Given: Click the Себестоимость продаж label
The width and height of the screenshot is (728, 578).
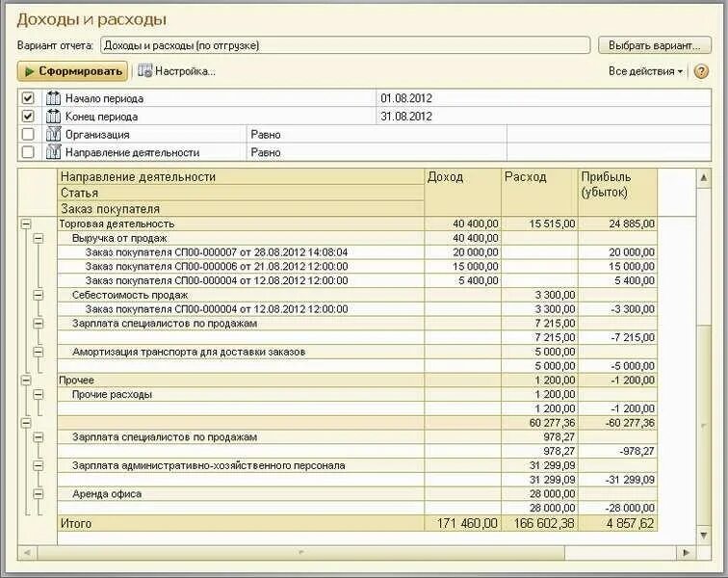Looking at the screenshot, I should click(x=130, y=295).
